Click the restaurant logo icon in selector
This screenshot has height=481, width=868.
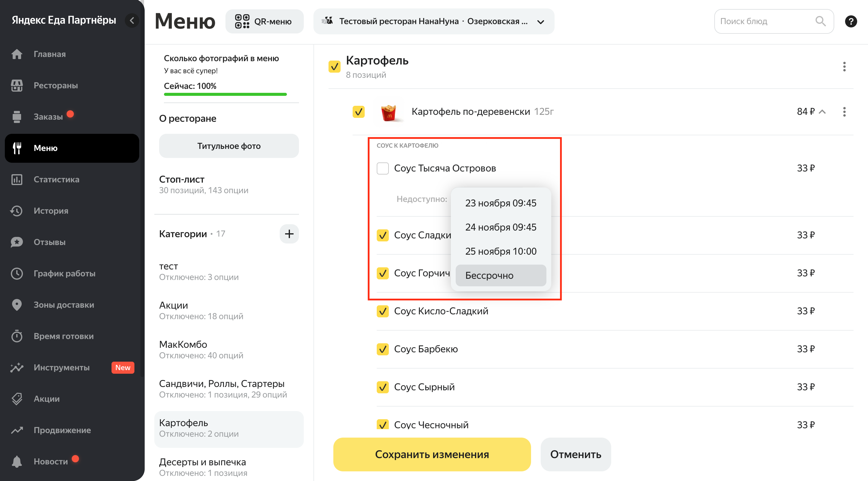pos(327,21)
